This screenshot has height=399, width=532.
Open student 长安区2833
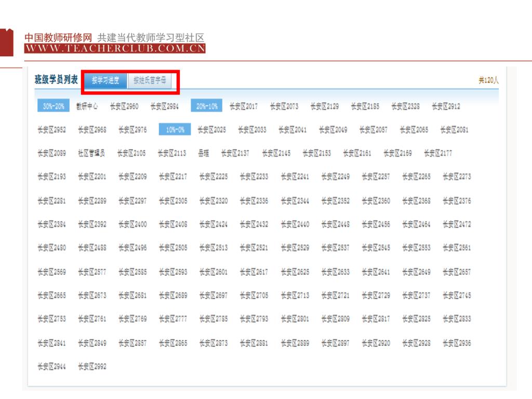[457, 318]
